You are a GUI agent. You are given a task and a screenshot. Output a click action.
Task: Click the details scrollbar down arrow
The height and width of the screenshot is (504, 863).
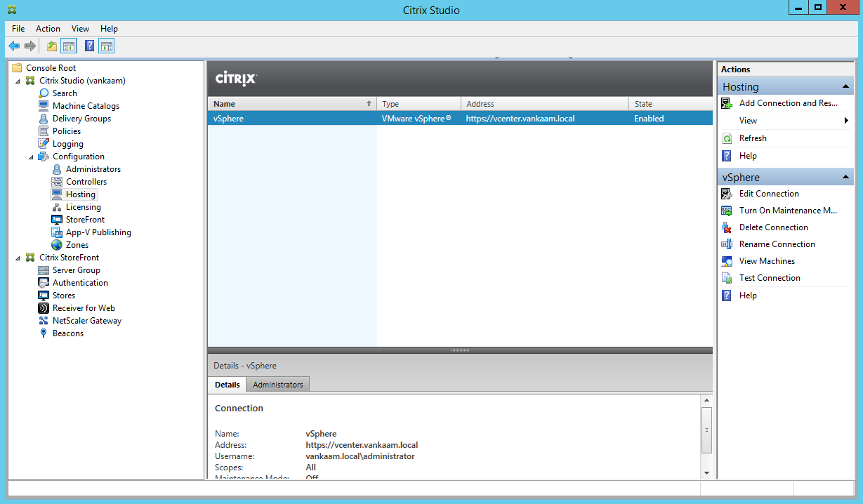tap(706, 474)
